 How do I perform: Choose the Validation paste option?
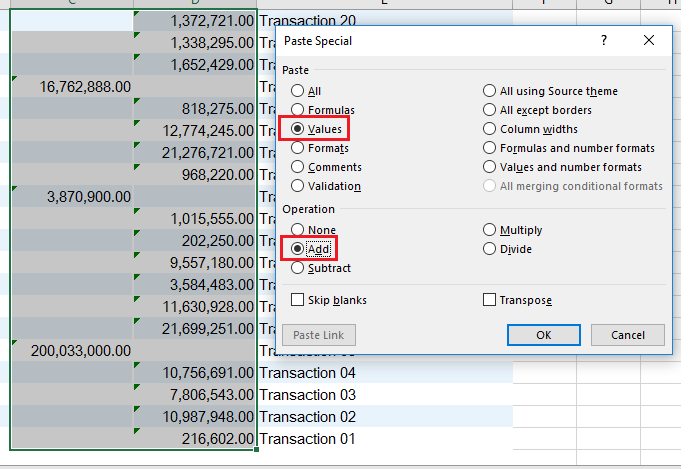(297, 187)
